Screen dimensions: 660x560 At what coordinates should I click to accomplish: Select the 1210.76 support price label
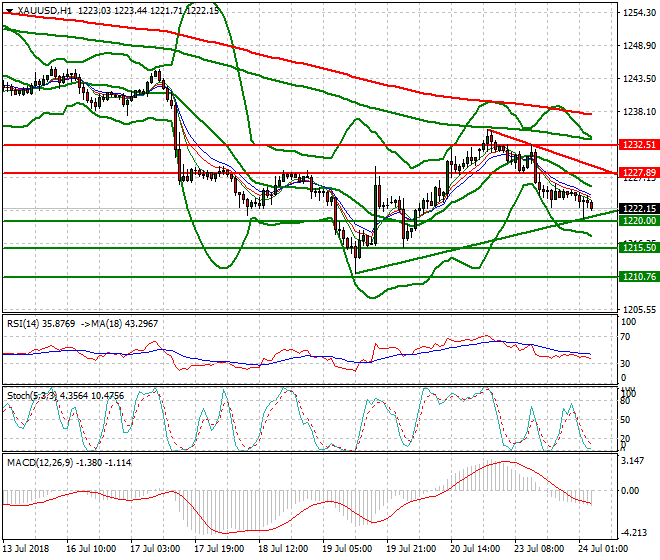click(x=639, y=277)
